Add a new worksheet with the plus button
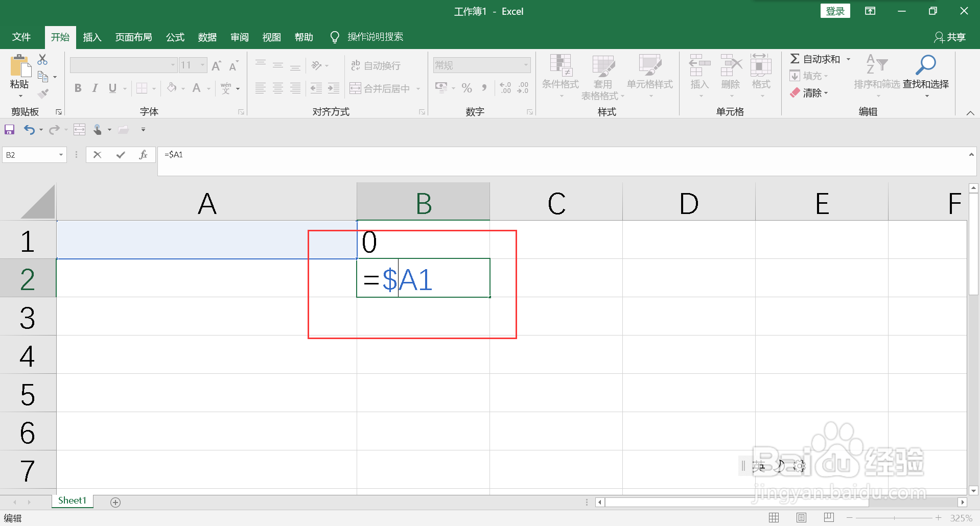980x526 pixels. (115, 501)
